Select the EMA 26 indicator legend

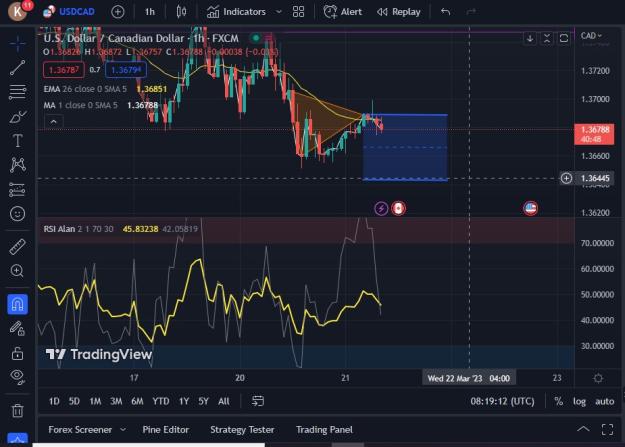pyautogui.click(x=85, y=89)
